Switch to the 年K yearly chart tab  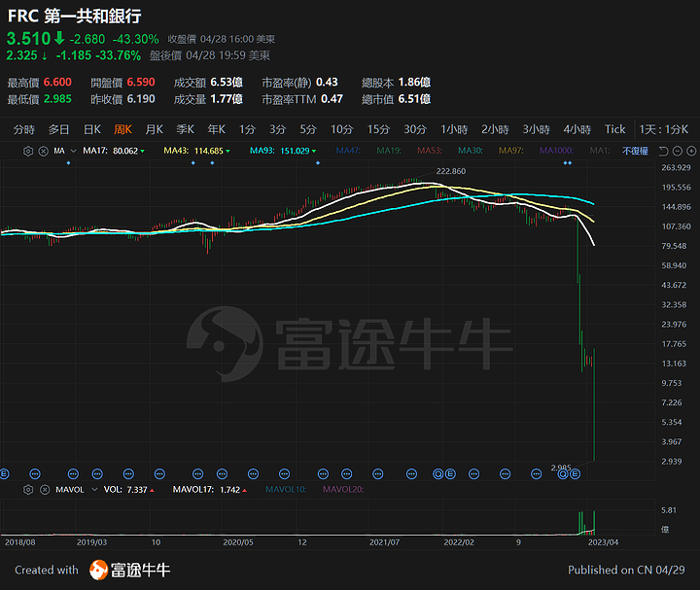pyautogui.click(x=217, y=129)
